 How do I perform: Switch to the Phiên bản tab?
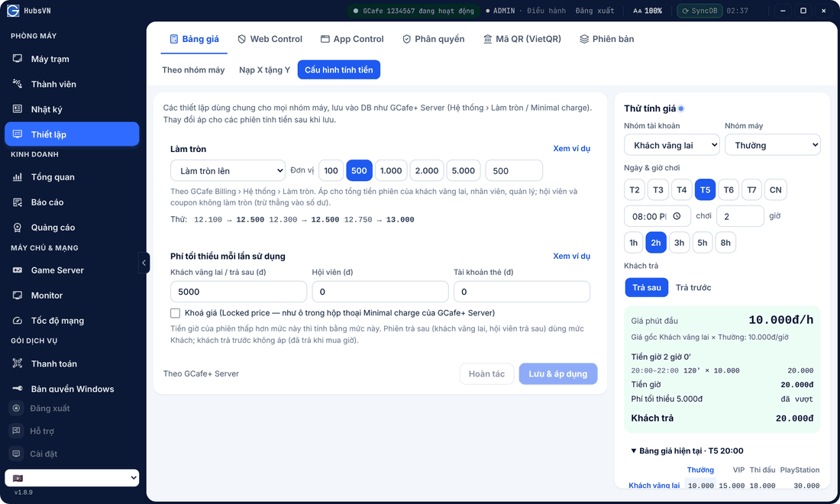(x=606, y=39)
